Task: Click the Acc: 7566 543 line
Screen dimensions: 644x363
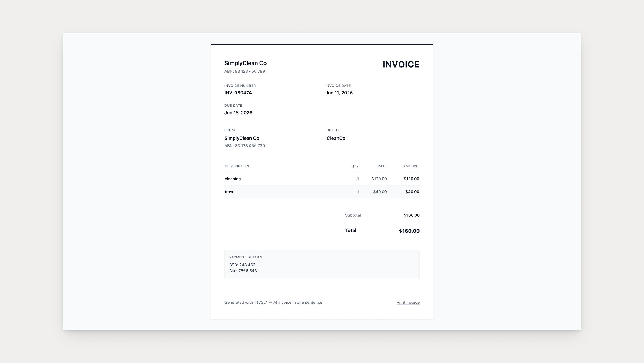Action: point(243,271)
